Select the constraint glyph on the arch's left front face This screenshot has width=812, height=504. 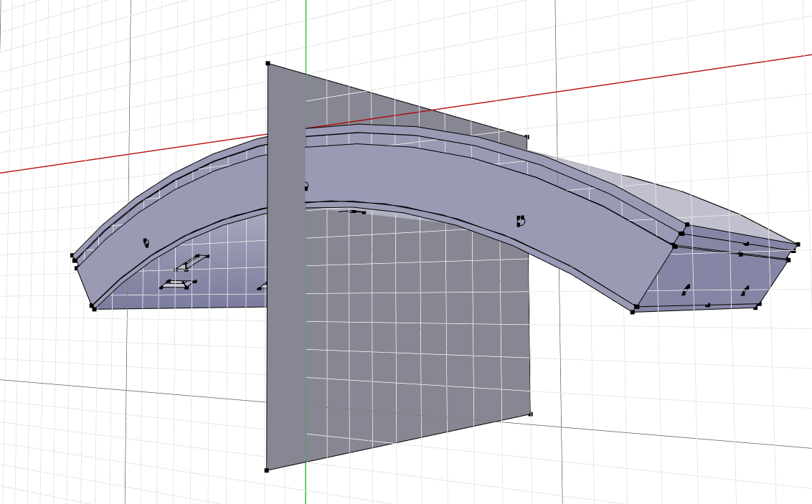[x=146, y=242]
